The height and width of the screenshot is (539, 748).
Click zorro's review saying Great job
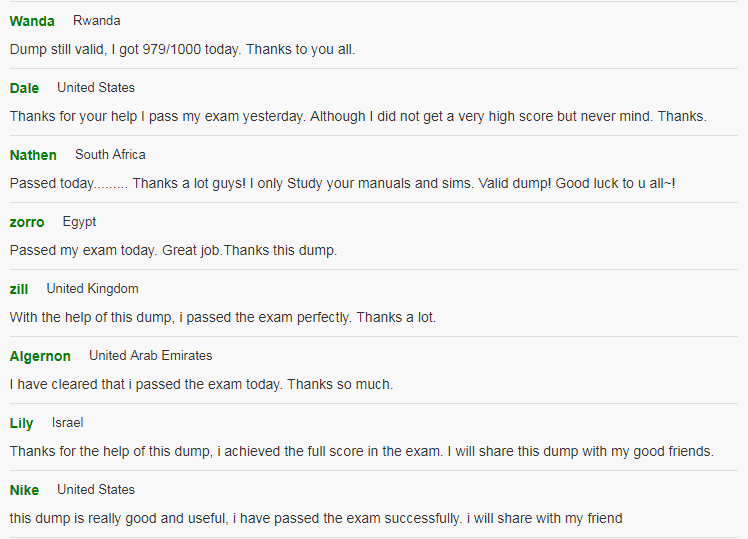(x=173, y=250)
